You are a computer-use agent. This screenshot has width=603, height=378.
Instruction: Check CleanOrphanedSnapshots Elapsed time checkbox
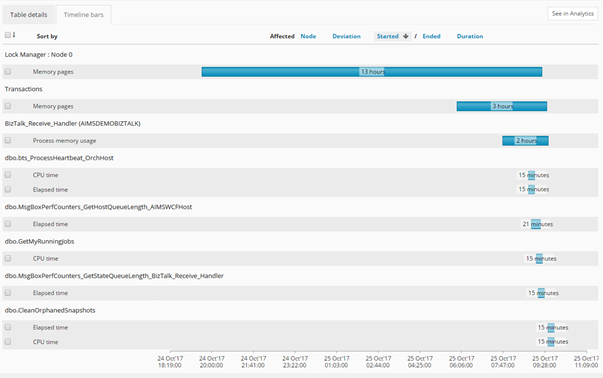pyautogui.click(x=8, y=327)
